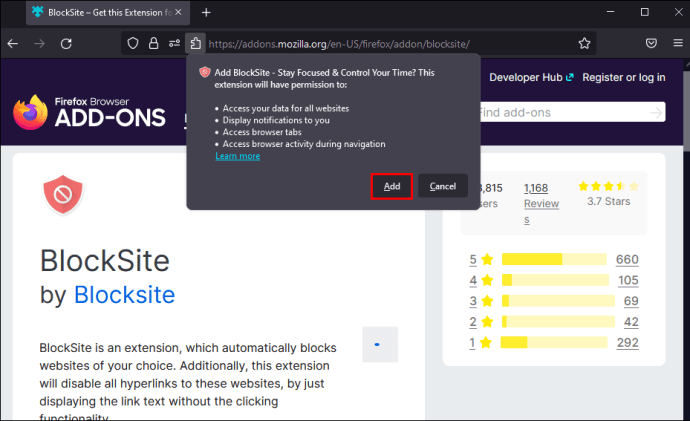The image size is (690, 421).
Task: Click the 1-star rating bar
Action: pyautogui.click(x=554, y=342)
